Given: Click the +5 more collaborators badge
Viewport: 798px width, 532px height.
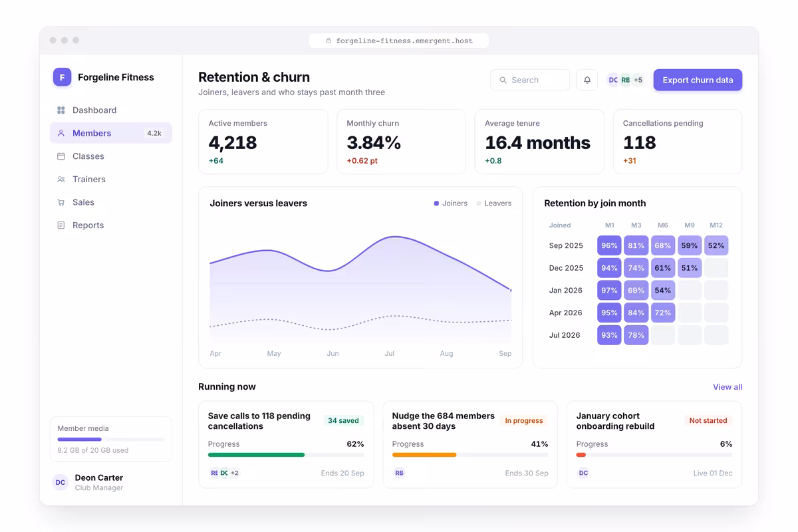Looking at the screenshot, I should point(638,80).
